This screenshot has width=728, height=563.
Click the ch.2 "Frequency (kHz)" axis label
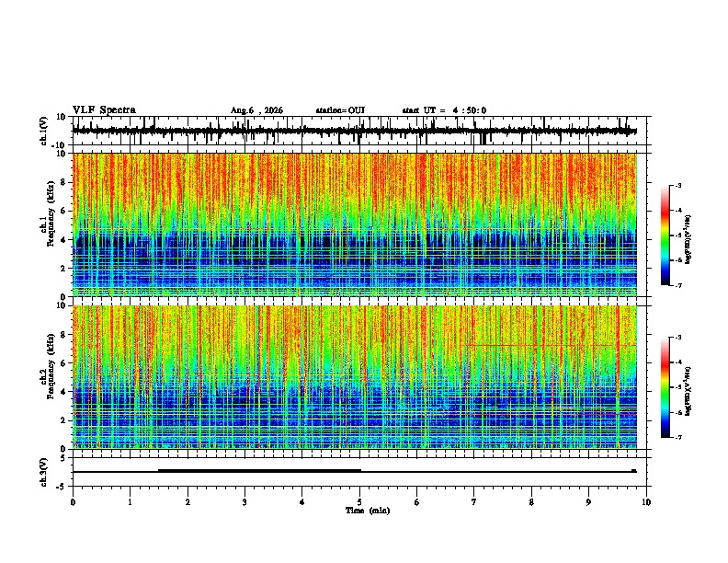pos(51,366)
